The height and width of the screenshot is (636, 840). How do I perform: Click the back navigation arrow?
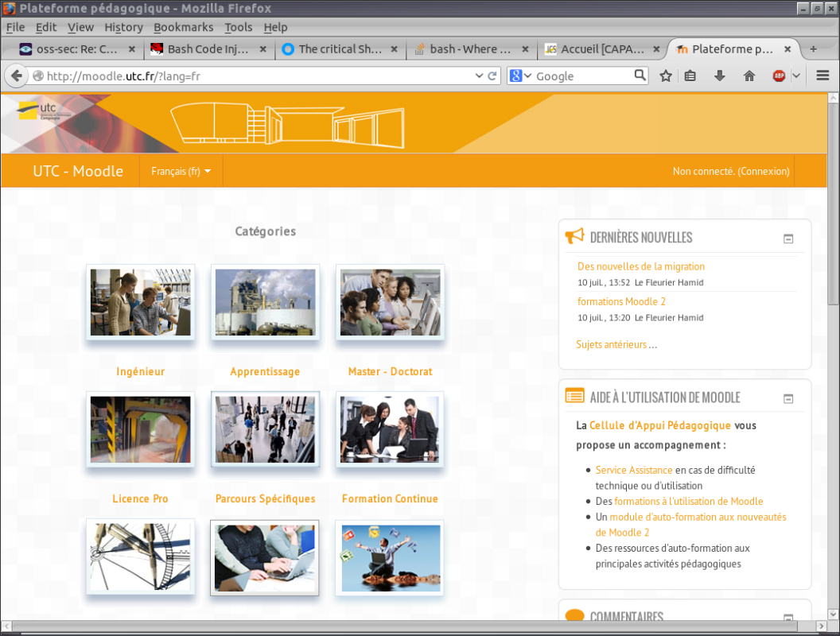tap(16, 76)
